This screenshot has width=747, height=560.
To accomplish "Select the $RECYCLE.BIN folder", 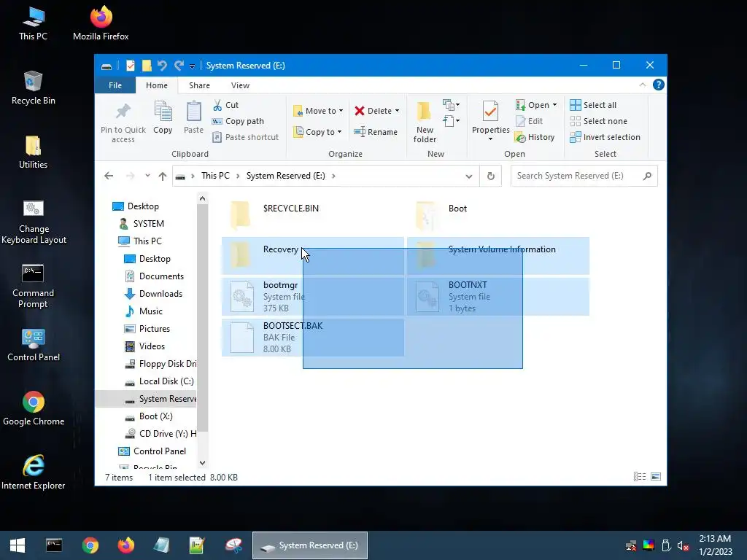I will tap(312, 214).
